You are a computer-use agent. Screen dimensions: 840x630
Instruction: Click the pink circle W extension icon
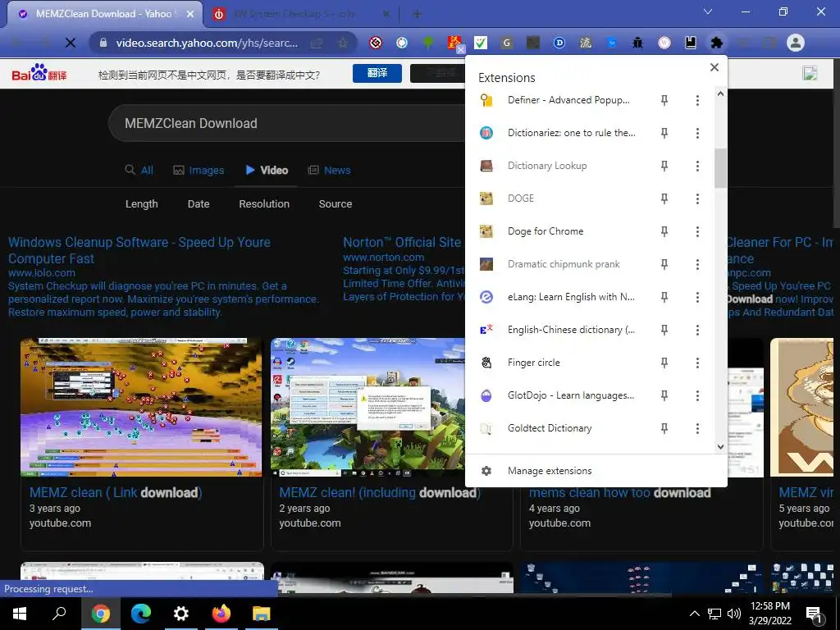click(x=664, y=43)
